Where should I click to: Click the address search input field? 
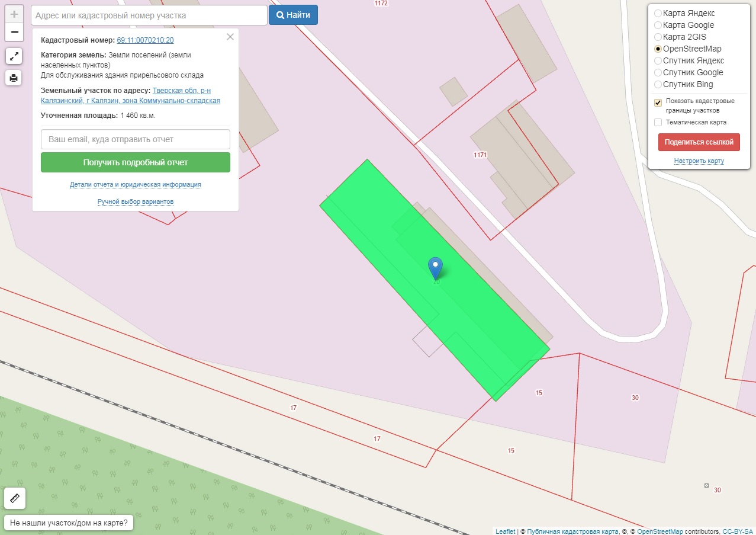click(x=149, y=15)
